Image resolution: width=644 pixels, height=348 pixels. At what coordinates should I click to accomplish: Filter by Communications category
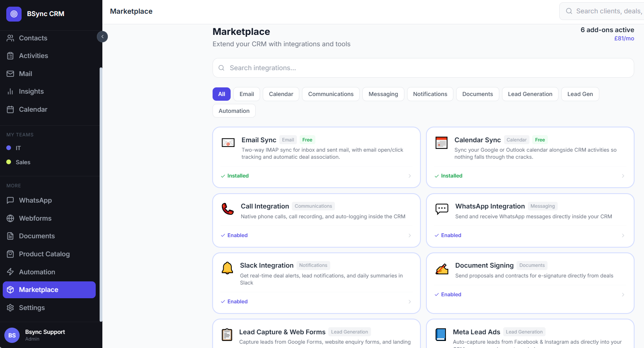tap(331, 94)
